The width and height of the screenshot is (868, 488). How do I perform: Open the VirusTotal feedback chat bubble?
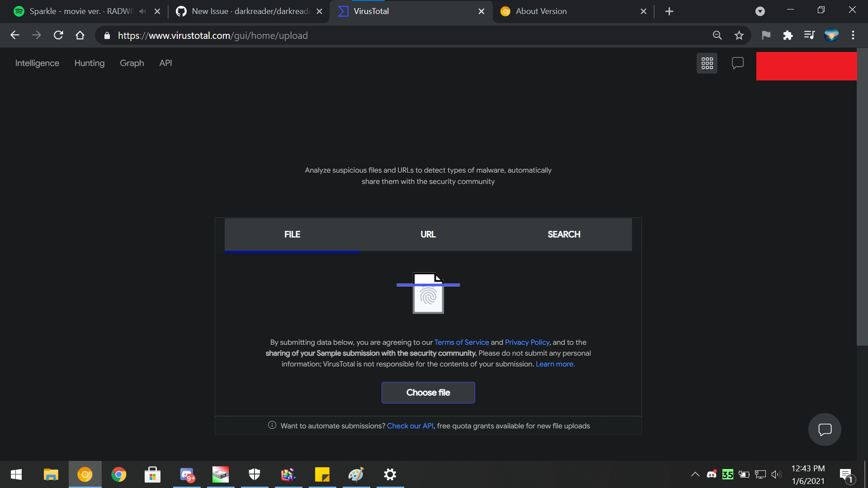click(x=737, y=63)
